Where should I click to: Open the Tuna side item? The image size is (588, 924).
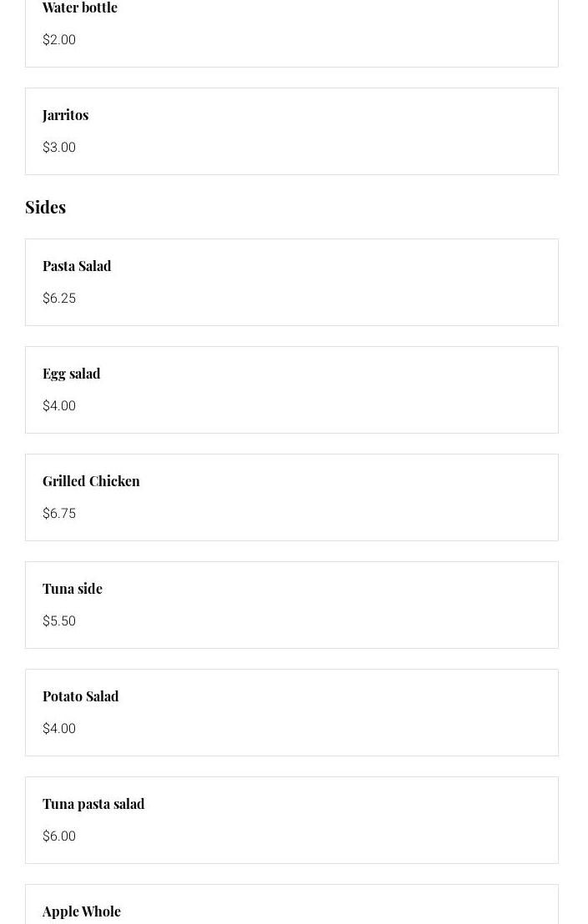coord(73,589)
